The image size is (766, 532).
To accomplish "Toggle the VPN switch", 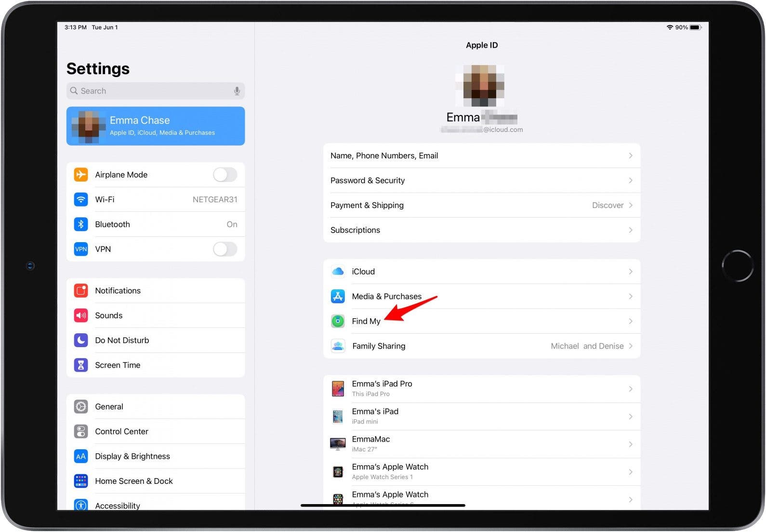I will 225,249.
